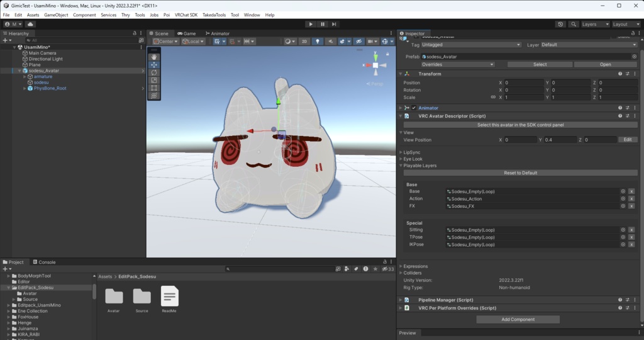644x340 pixels.
Task: Toggle 2D view mode
Action: point(304,42)
